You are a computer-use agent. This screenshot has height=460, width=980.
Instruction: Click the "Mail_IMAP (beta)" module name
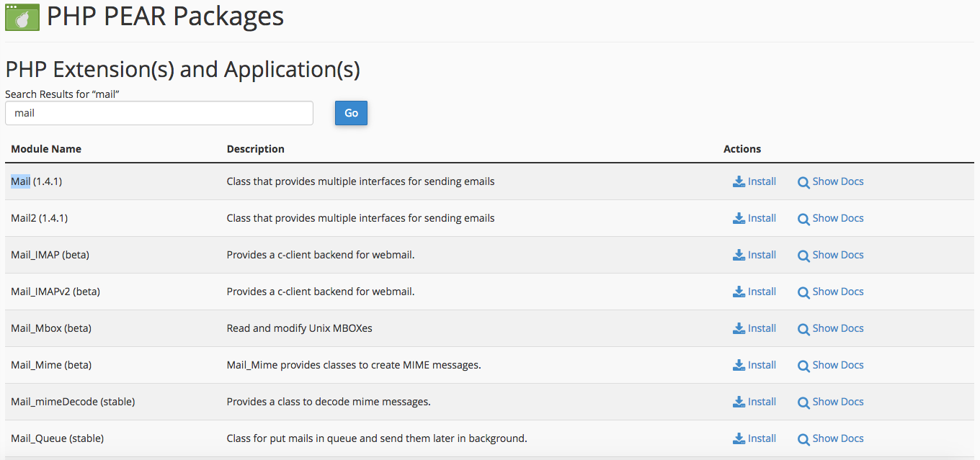[50, 255]
